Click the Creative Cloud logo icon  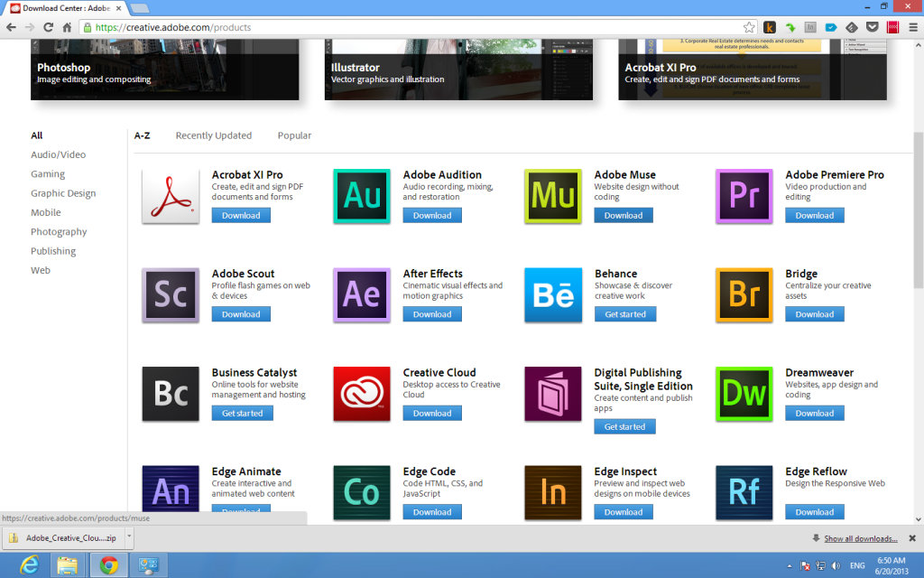(361, 395)
